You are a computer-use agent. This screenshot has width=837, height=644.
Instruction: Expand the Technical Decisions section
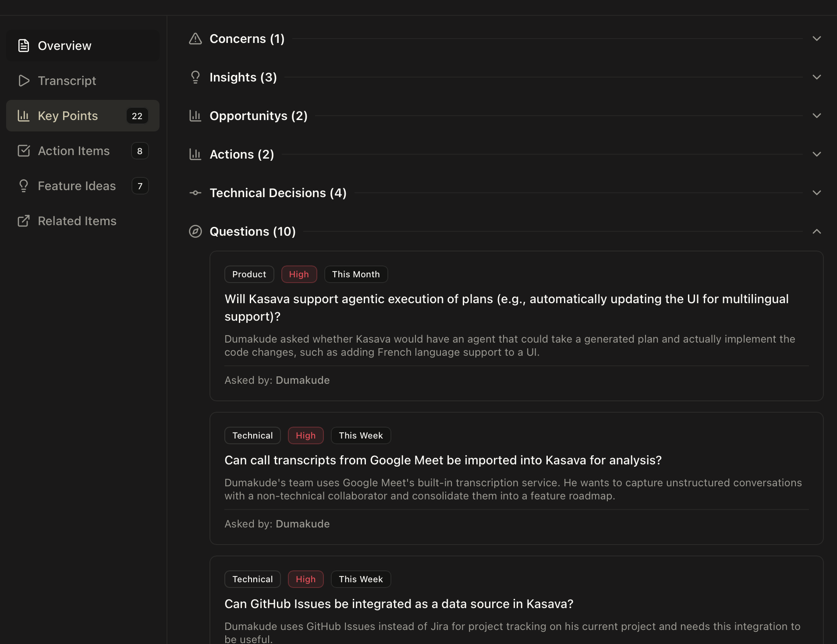pyautogui.click(x=817, y=193)
